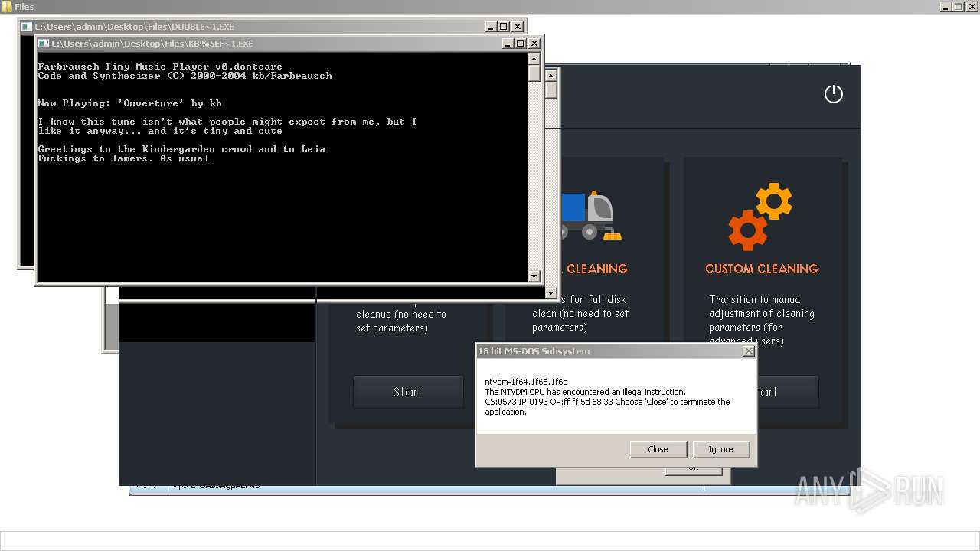Click the system icon of KB%5EF~1.EXE console
Image resolution: width=980 pixels, height=551 pixels.
(x=44, y=44)
